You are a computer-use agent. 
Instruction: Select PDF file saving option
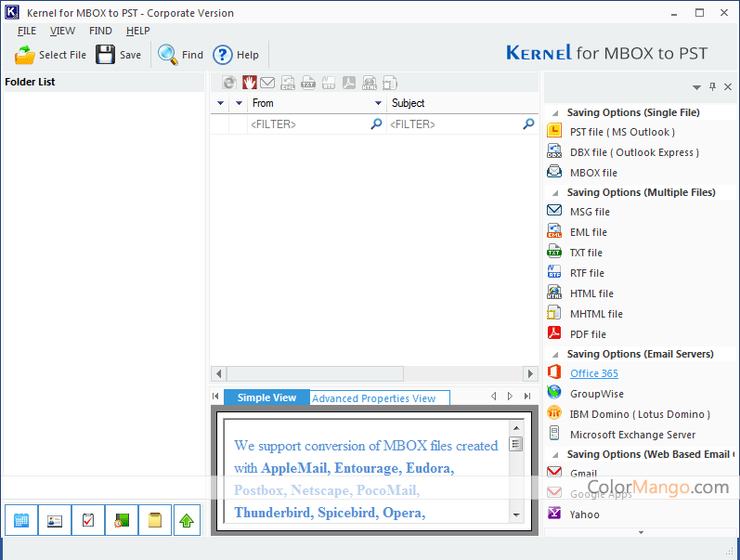pyautogui.click(x=587, y=334)
